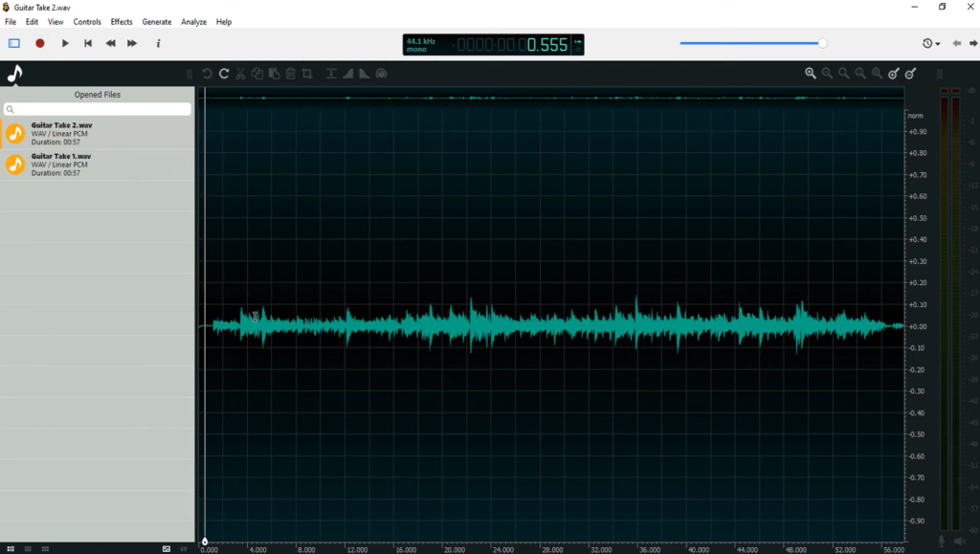Click vertical zoom in icon
The height and width of the screenshot is (554, 980).
click(x=894, y=74)
